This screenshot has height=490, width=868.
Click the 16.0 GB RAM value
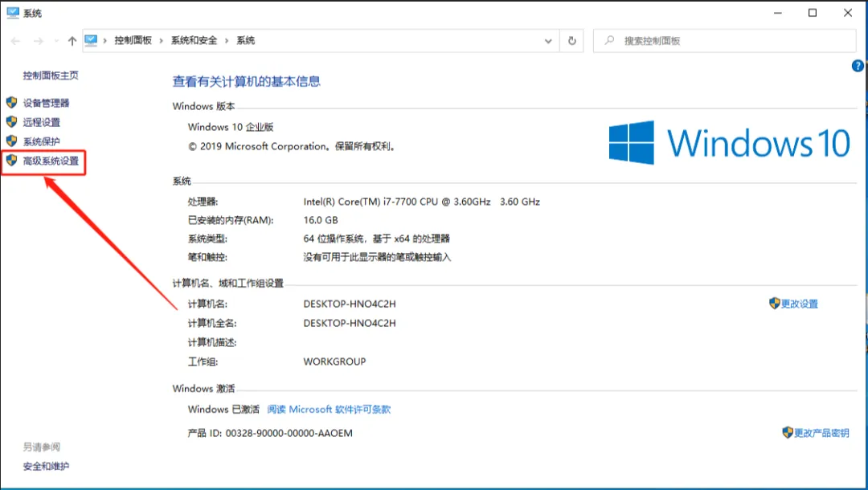[x=321, y=220]
